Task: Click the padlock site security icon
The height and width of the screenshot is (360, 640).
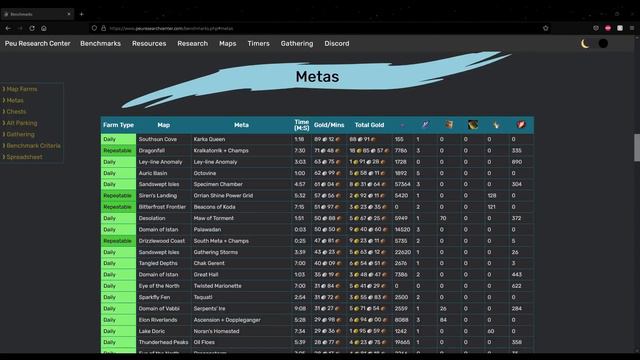Action: [x=104, y=28]
